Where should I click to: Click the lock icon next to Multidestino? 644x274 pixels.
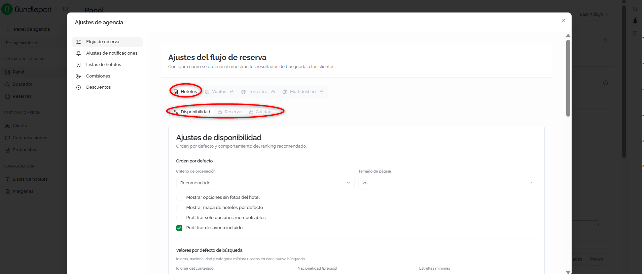pyautogui.click(x=322, y=92)
